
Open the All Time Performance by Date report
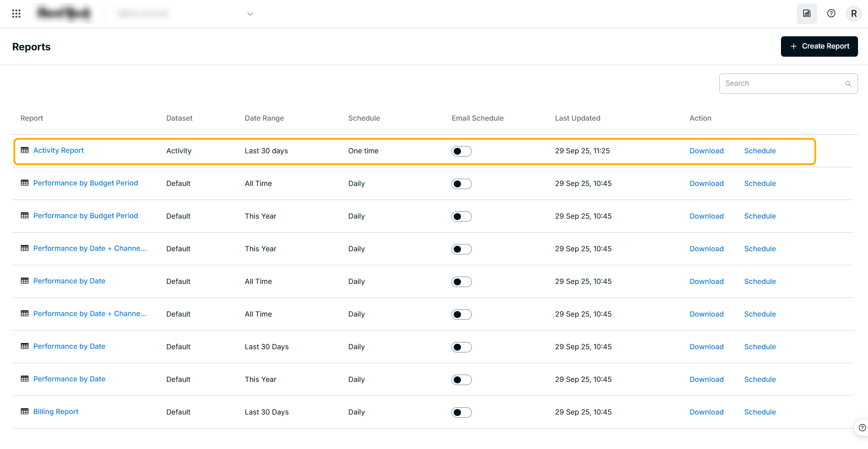[x=69, y=281]
